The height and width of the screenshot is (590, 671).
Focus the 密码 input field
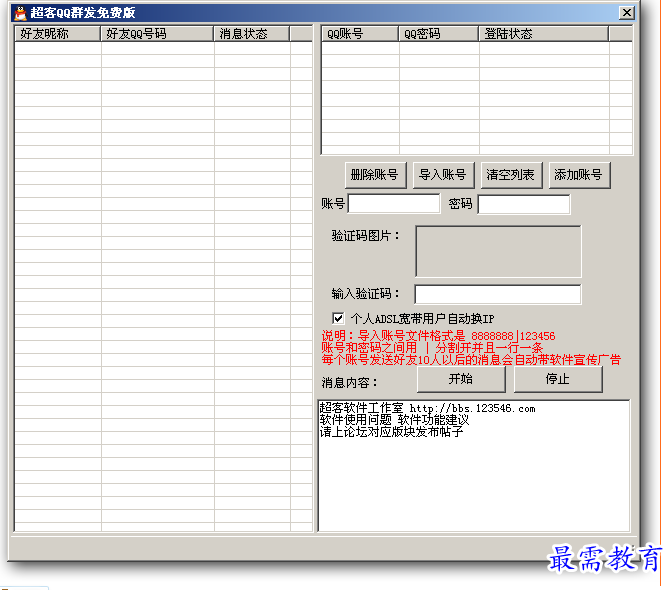click(x=524, y=204)
